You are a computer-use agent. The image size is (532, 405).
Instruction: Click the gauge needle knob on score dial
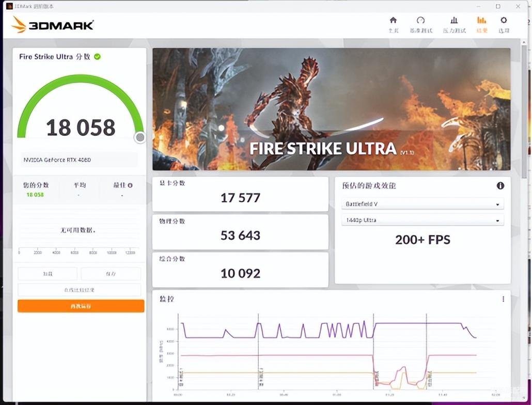coord(139,137)
